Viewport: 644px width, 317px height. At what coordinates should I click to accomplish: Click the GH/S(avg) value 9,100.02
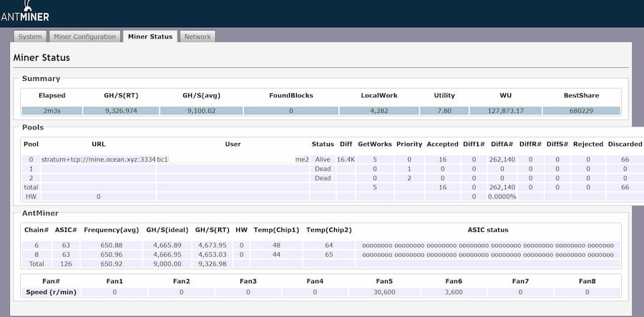[200, 111]
